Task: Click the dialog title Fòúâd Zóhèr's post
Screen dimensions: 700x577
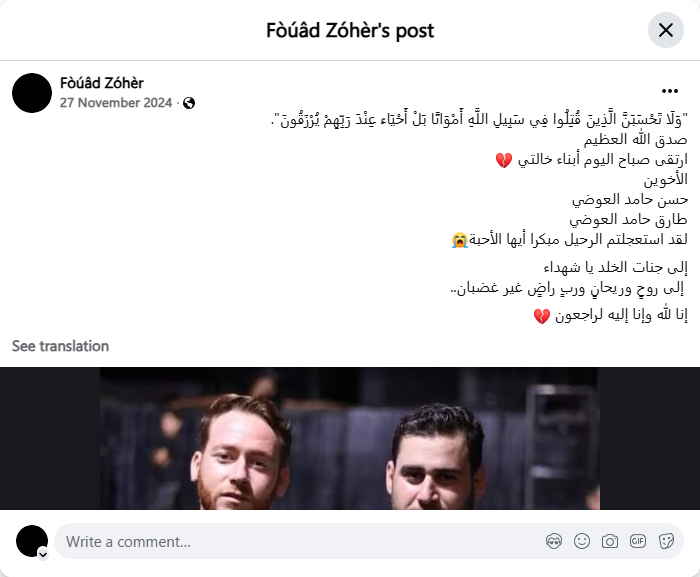Action: tap(350, 31)
